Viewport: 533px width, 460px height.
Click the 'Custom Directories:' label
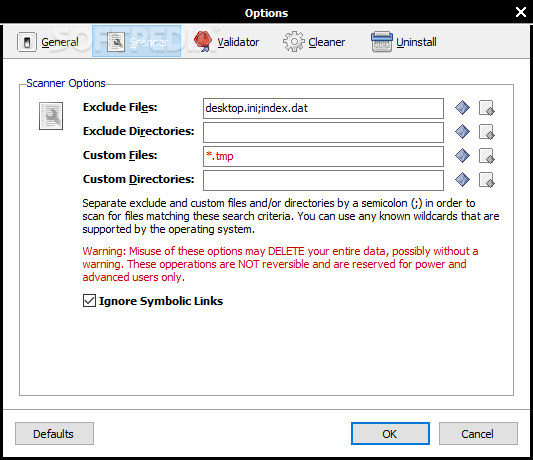point(138,179)
